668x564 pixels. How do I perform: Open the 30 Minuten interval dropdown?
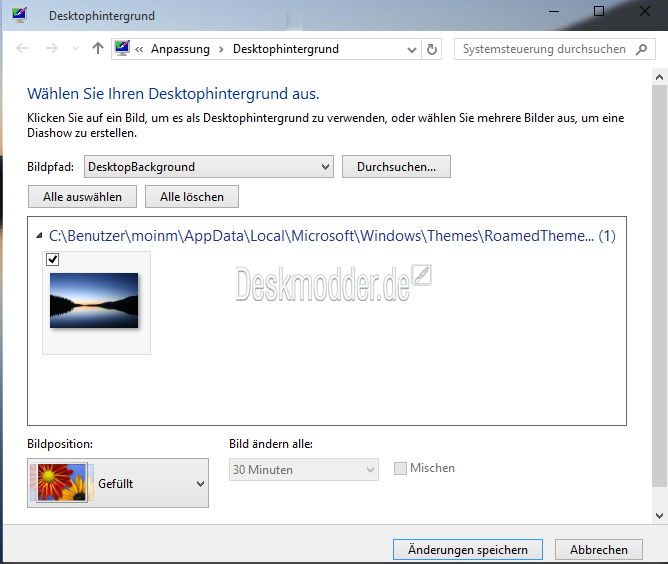(x=304, y=469)
